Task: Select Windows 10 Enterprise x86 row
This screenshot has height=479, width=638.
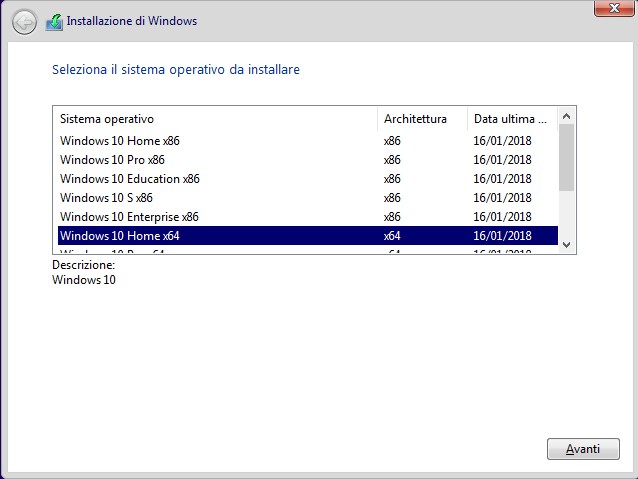Action: point(308,217)
